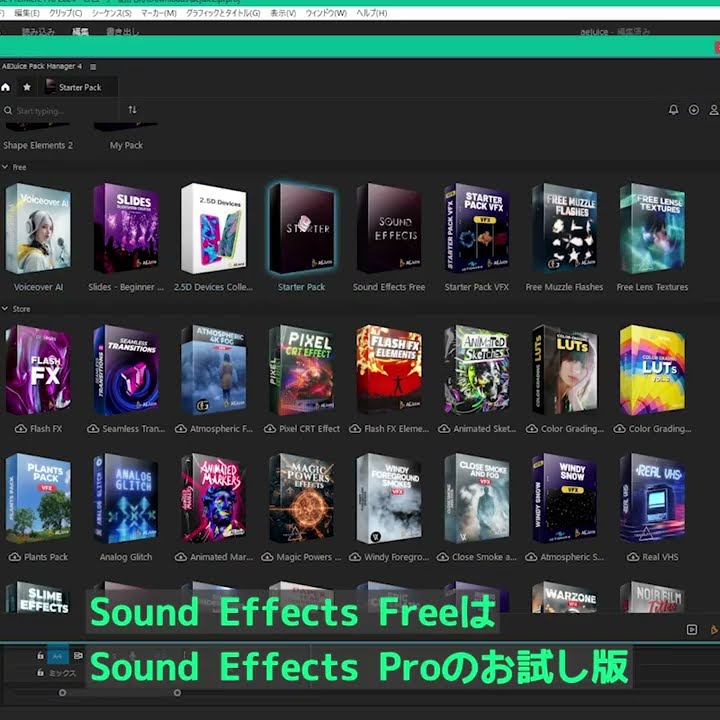Collapse the Free section
Image resolution: width=720 pixels, height=720 pixels.
[5, 167]
